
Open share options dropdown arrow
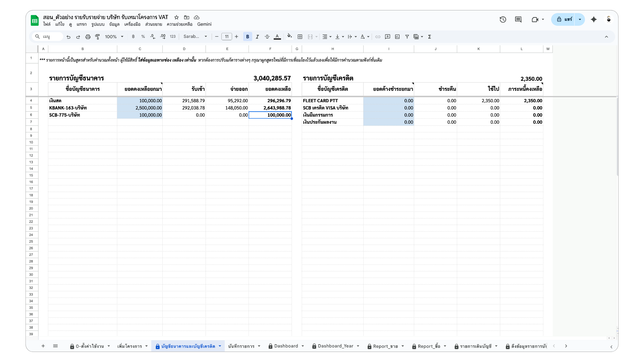(580, 19)
